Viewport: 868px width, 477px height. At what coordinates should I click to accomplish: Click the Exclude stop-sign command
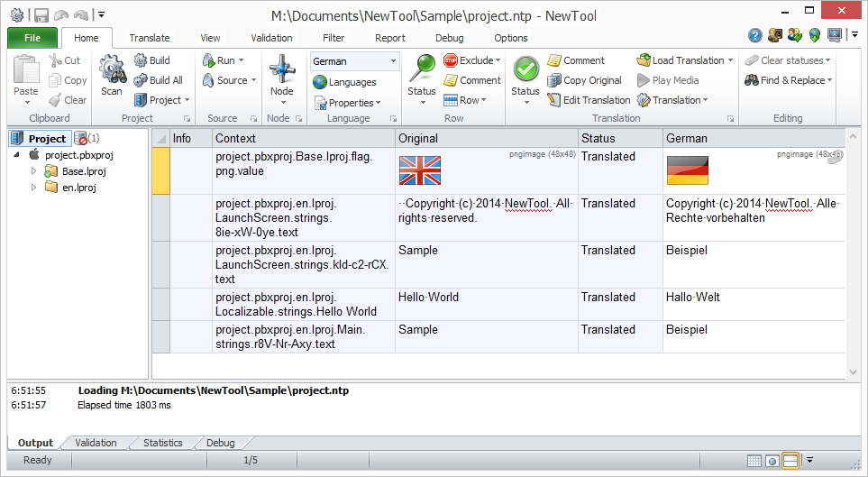(x=472, y=60)
